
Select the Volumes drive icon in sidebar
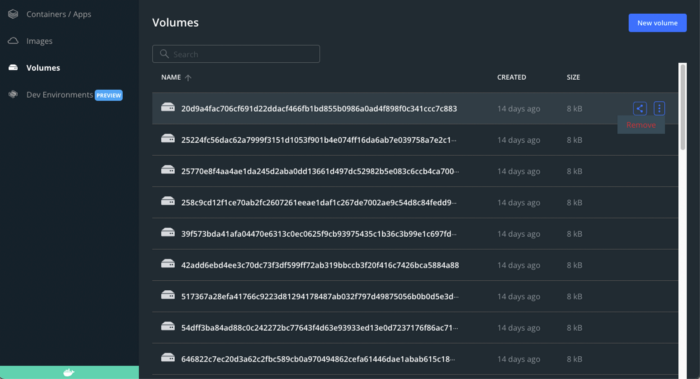(x=13, y=67)
